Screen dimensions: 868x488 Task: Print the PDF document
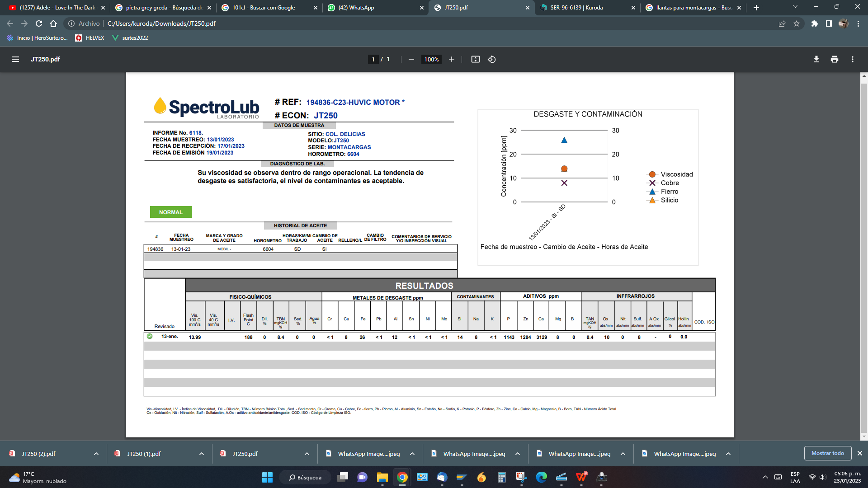[834, 59]
